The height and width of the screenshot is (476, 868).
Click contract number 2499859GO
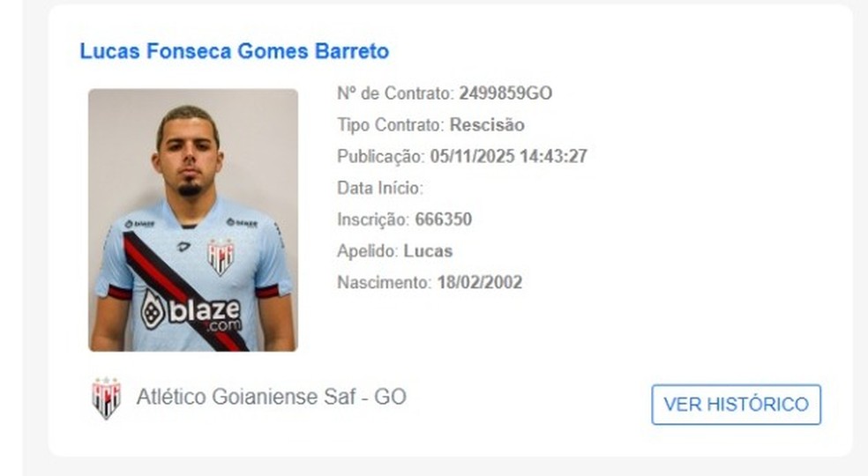[x=505, y=93]
